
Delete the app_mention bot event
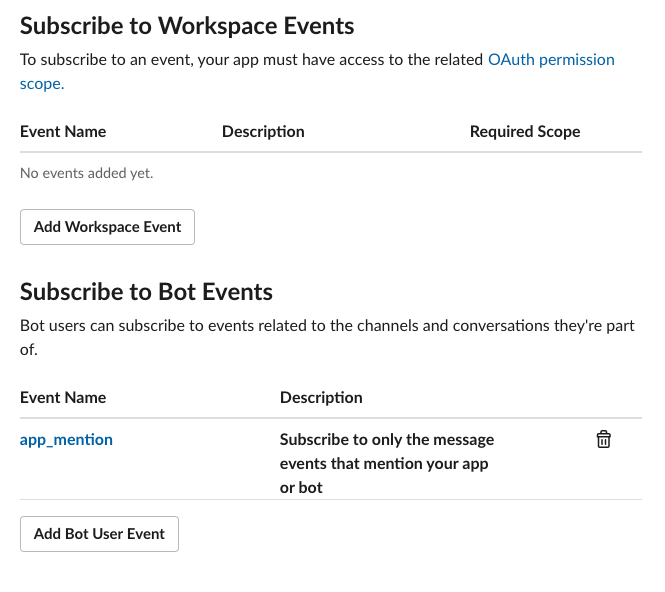(603, 440)
